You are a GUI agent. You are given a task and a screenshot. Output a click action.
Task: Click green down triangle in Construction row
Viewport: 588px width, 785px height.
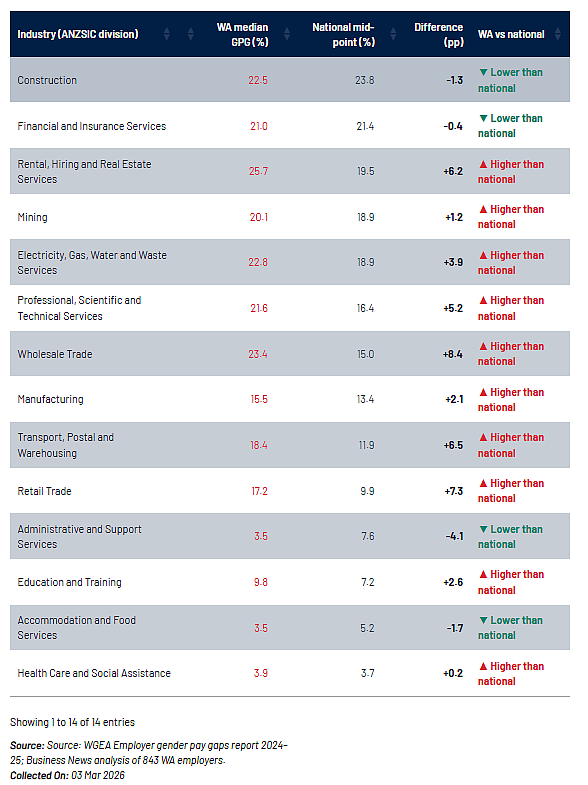point(483,73)
